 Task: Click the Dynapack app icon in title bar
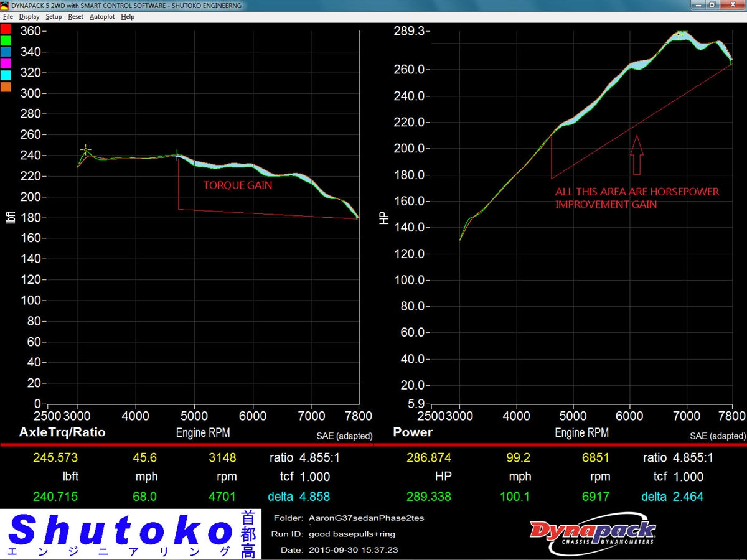5,6
